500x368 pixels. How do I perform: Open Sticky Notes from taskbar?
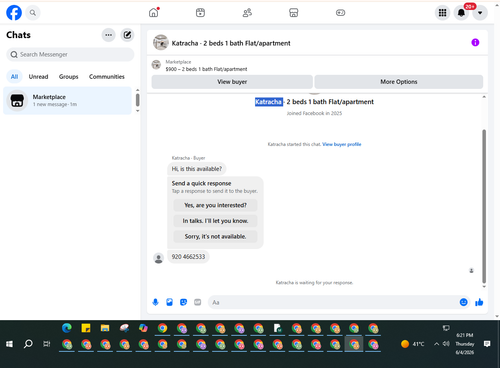[x=86, y=328]
